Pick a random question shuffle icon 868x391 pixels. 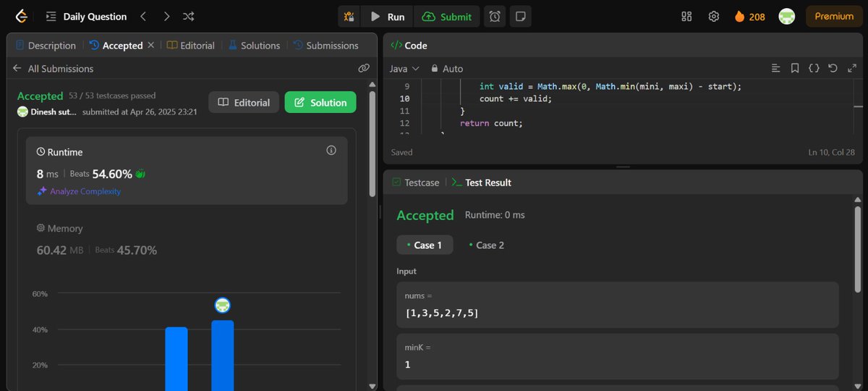[x=189, y=17]
